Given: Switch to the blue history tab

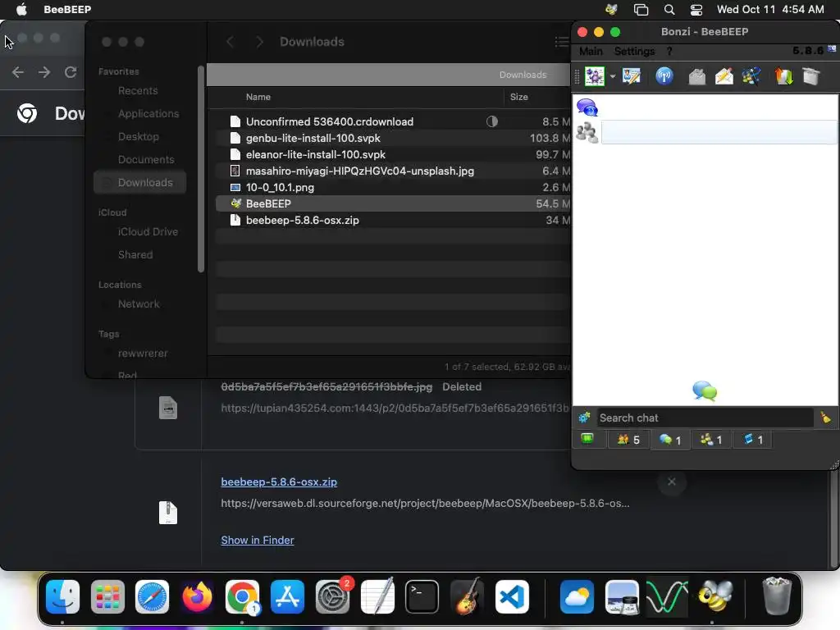Looking at the screenshot, I should pyautogui.click(x=753, y=440).
